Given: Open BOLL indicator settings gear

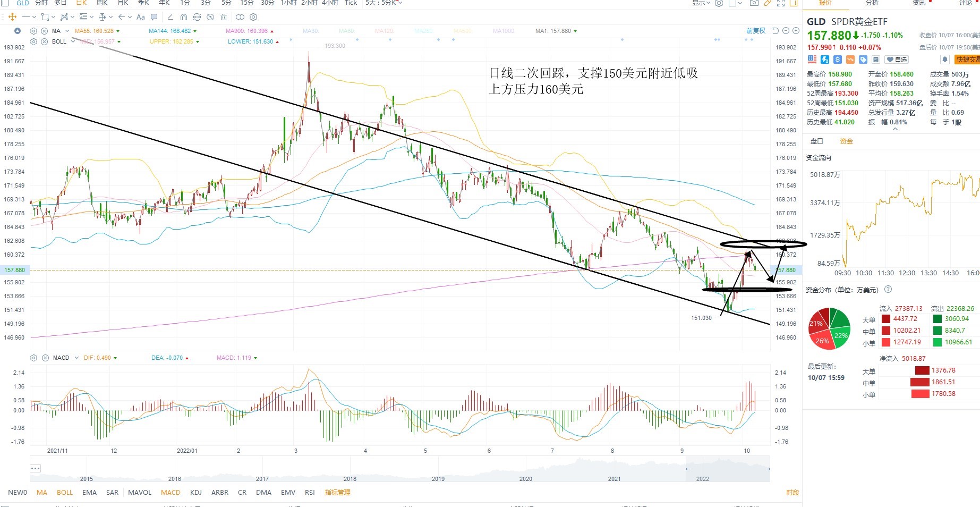Looking at the screenshot, I should (33, 41).
